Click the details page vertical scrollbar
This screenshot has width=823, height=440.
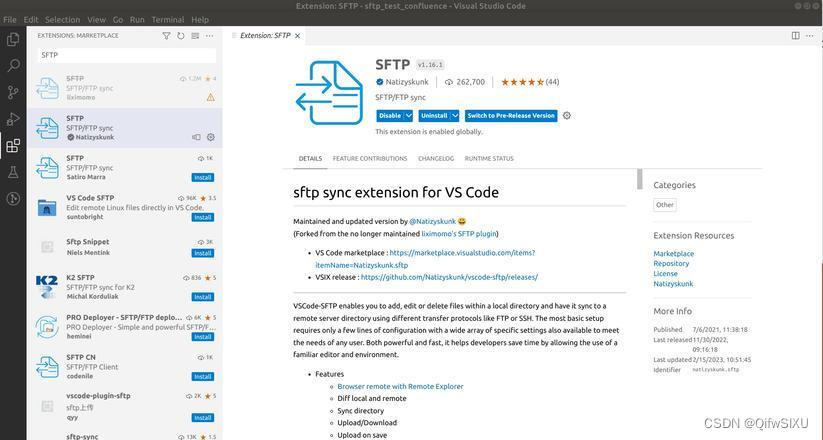[639, 179]
